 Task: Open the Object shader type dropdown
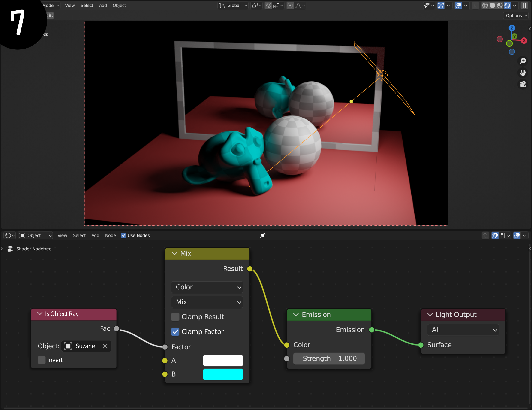point(36,235)
